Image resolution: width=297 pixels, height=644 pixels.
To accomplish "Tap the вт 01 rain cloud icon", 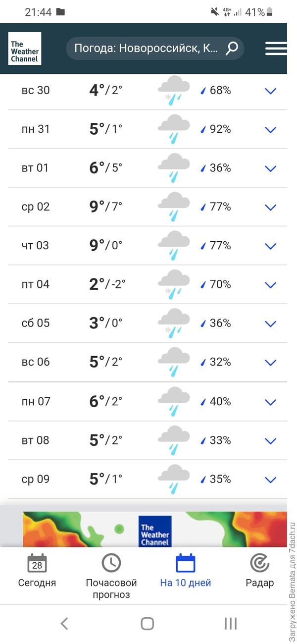I will (174, 168).
